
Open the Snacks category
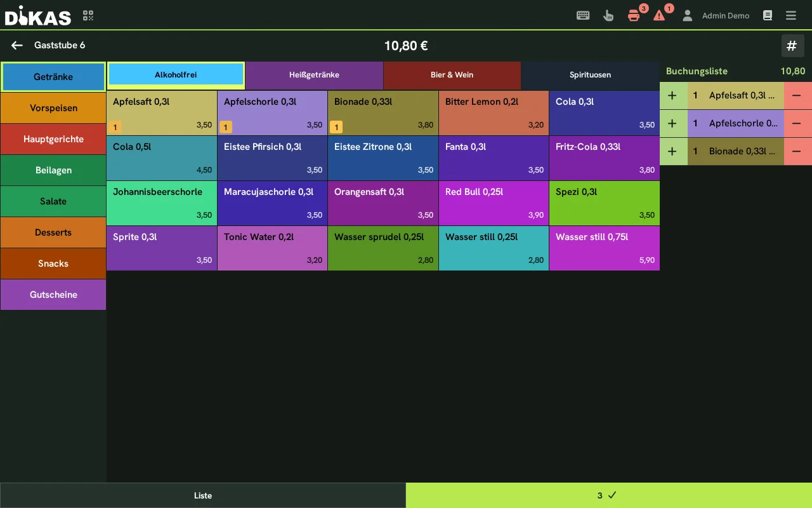tap(53, 264)
